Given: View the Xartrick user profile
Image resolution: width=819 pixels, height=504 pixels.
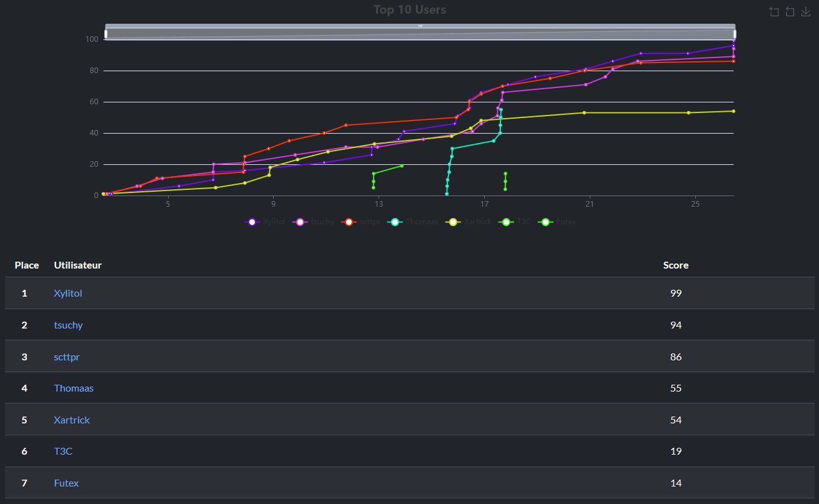Looking at the screenshot, I should [x=72, y=420].
